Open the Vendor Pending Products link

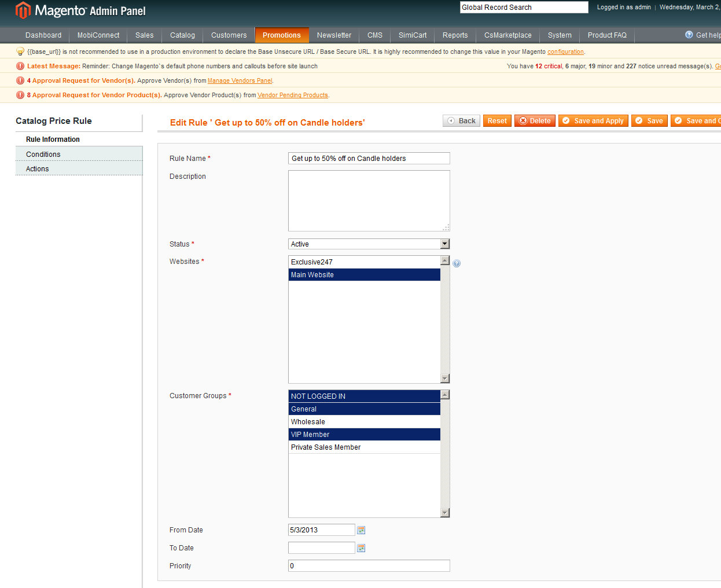[292, 95]
